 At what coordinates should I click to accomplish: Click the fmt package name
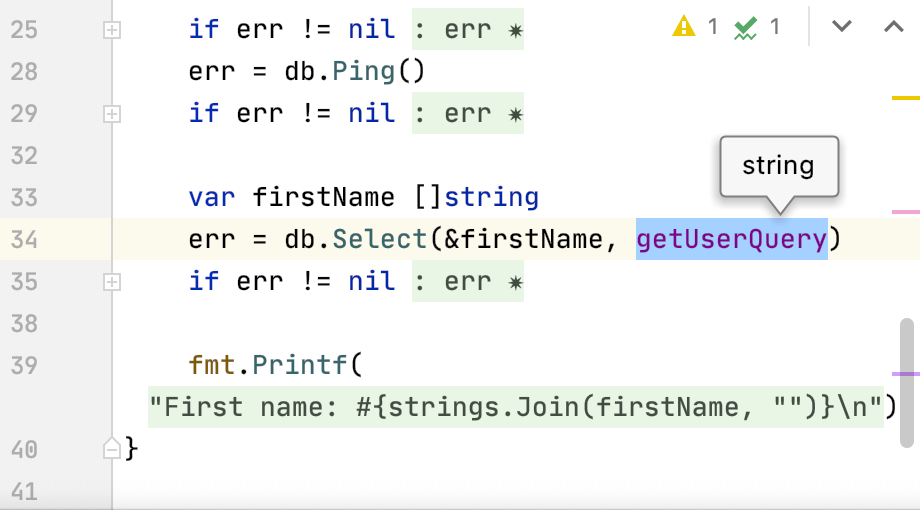pyautogui.click(x=212, y=365)
